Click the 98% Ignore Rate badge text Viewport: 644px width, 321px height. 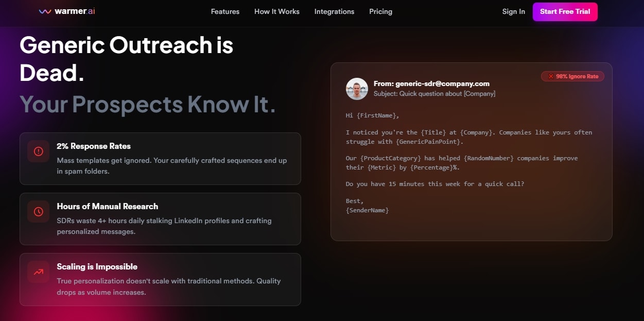(x=577, y=76)
